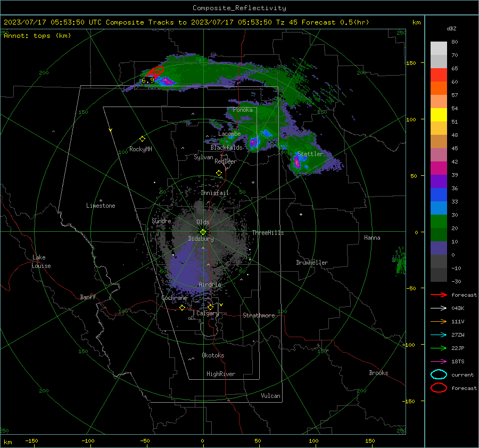Click the Drumheller map label
The height and width of the screenshot is (448, 479).
coord(312,263)
